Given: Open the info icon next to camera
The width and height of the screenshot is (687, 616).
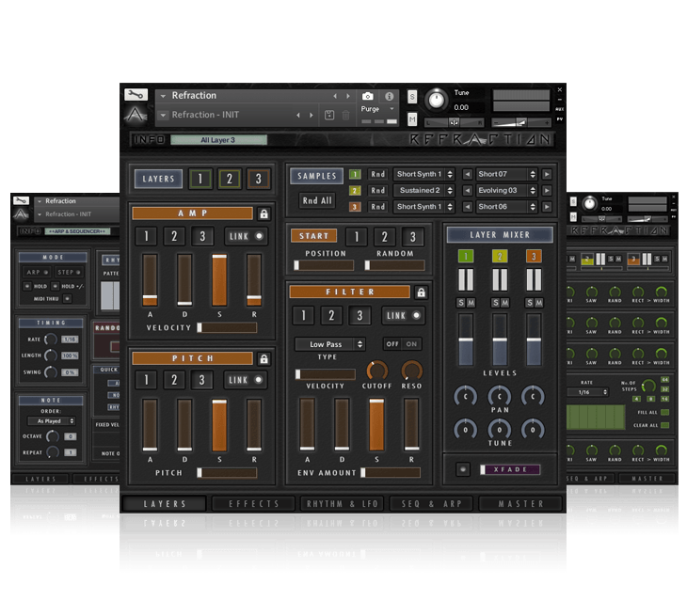Looking at the screenshot, I should [389, 96].
